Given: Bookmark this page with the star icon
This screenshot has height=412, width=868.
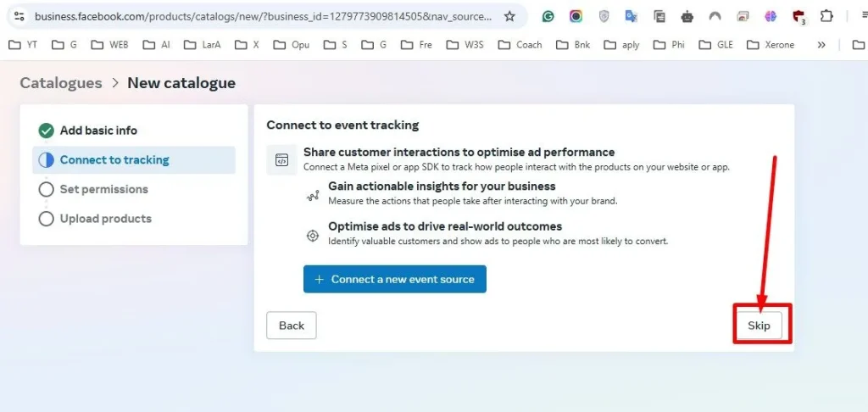Looking at the screenshot, I should pyautogui.click(x=509, y=16).
